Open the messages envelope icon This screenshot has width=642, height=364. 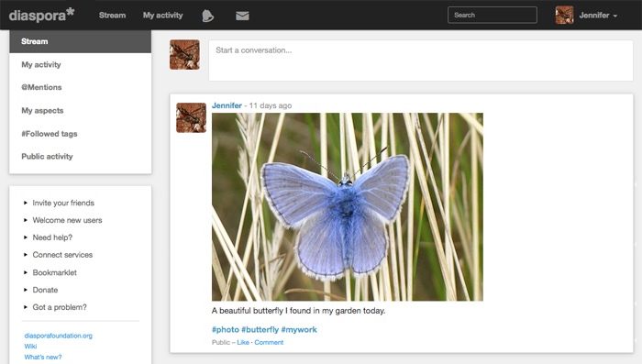(x=242, y=16)
